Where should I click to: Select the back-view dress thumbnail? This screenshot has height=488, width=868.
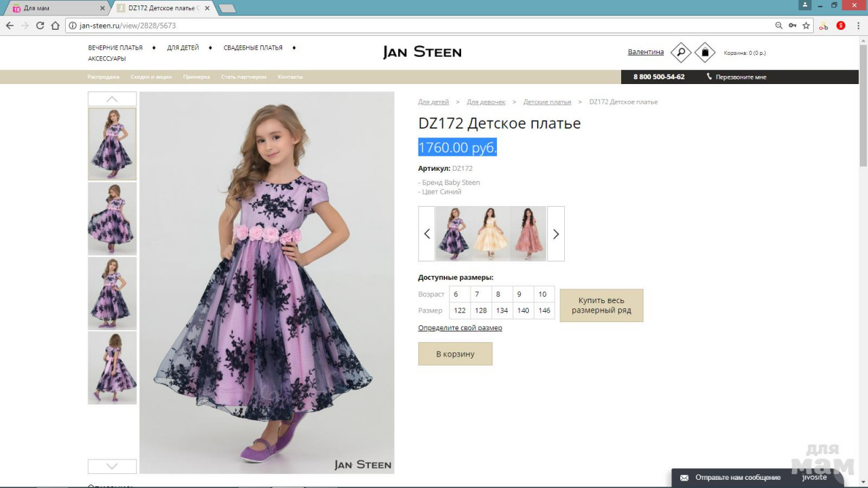112,368
